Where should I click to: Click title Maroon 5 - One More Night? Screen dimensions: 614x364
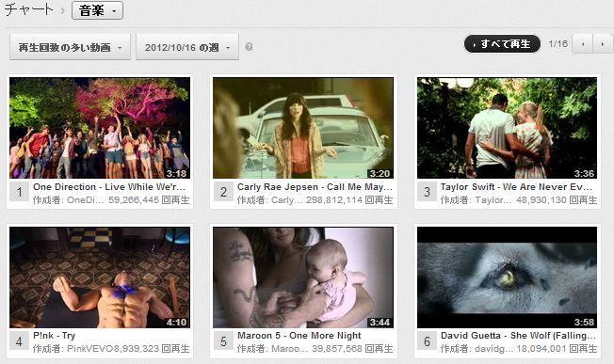299,336
